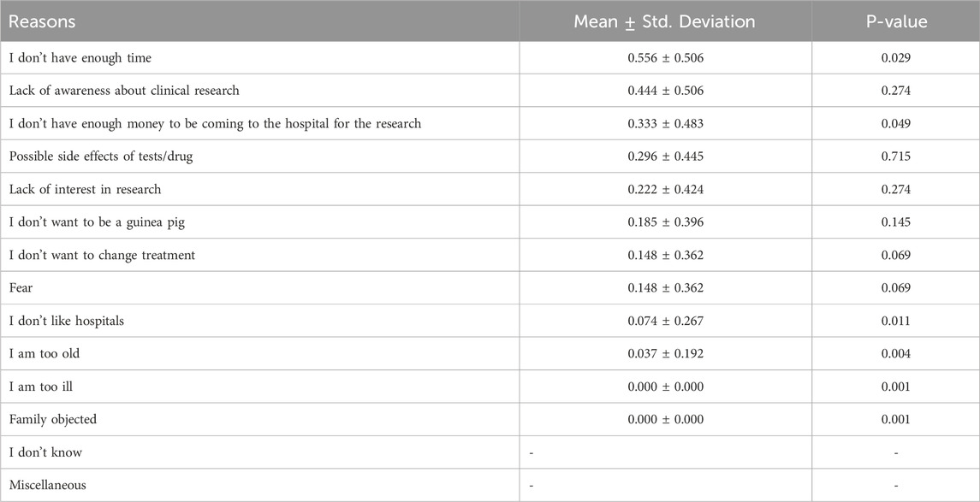Select the "I don't want to change treatment" cell
This screenshot has width=980, height=502.
click(x=102, y=255)
